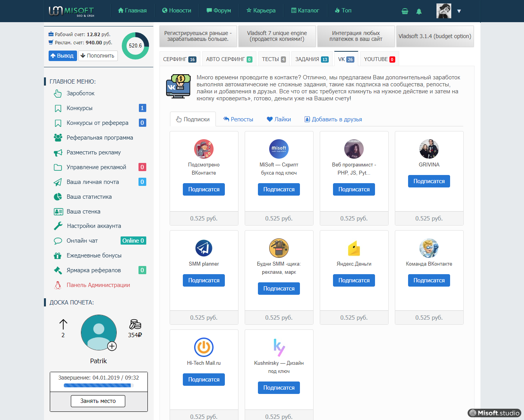Select the Репосты sub-tab
This screenshot has height=420, width=524.
pyautogui.click(x=238, y=119)
